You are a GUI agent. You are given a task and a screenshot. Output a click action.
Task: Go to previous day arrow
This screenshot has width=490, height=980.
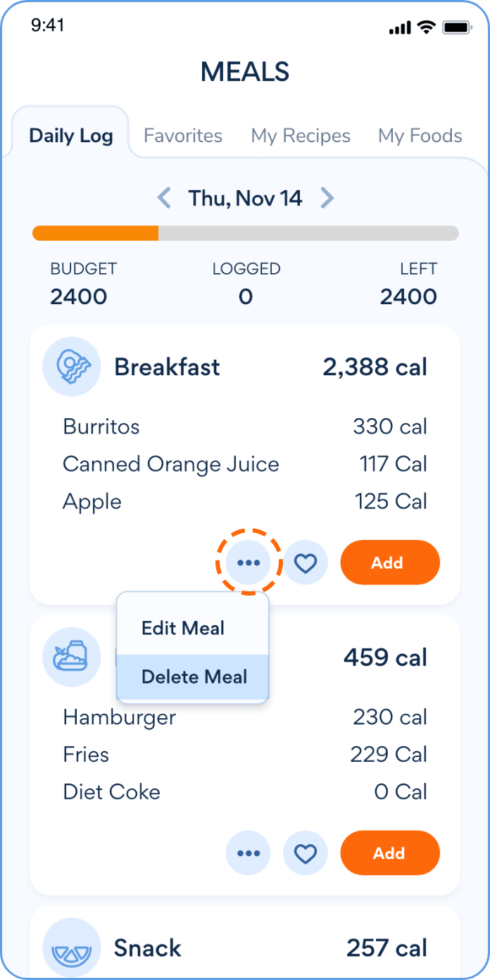(164, 198)
